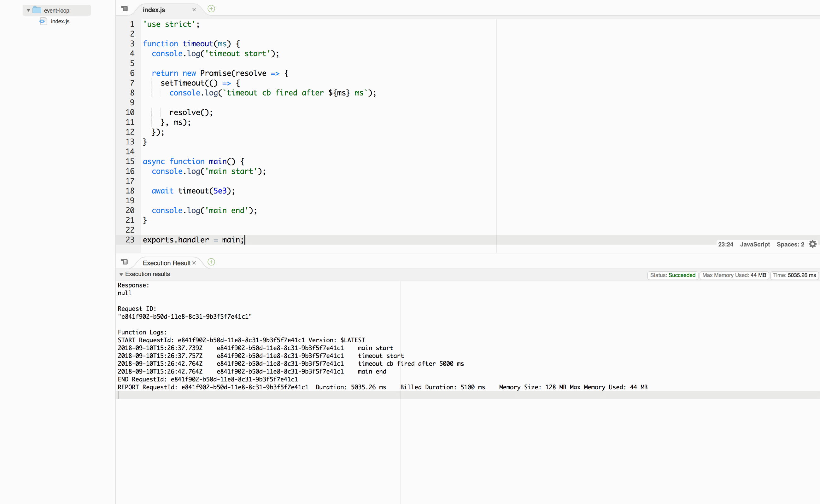Collapse the event-loop folder arrow

tap(28, 10)
